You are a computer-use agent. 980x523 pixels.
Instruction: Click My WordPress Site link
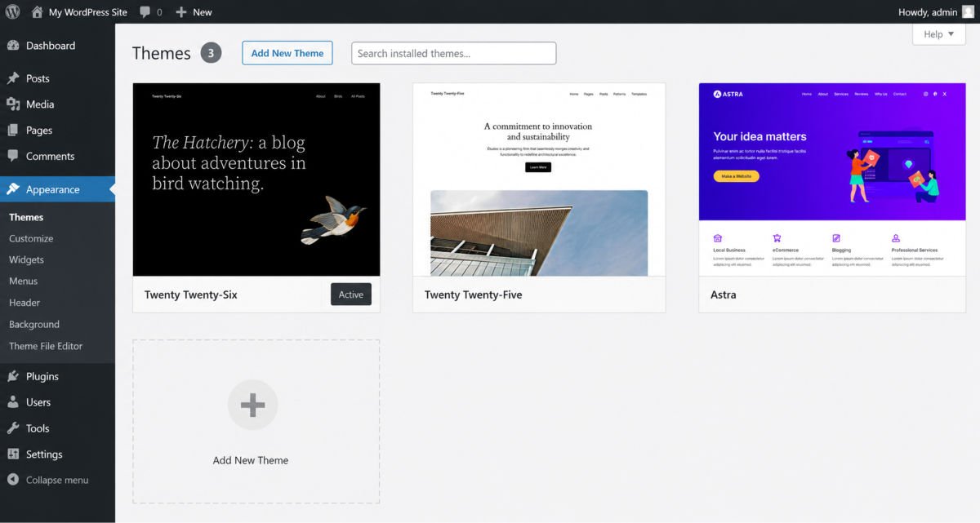click(x=88, y=12)
